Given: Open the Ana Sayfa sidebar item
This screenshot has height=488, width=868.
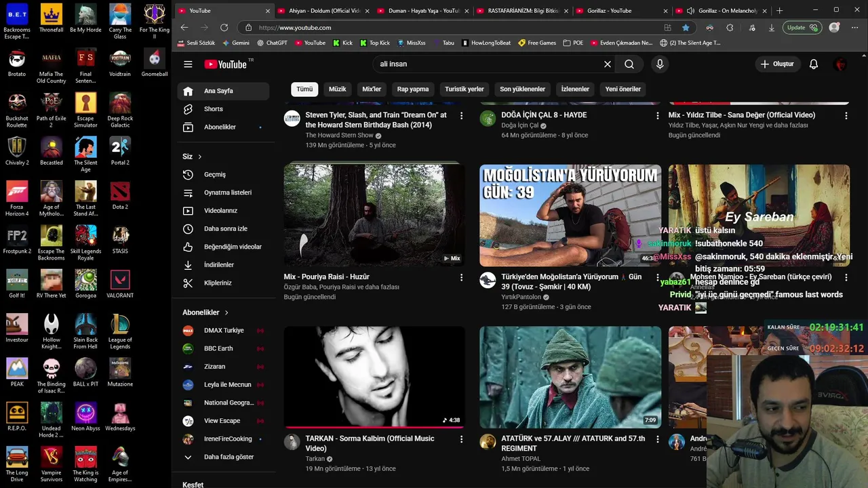Looking at the screenshot, I should point(223,91).
